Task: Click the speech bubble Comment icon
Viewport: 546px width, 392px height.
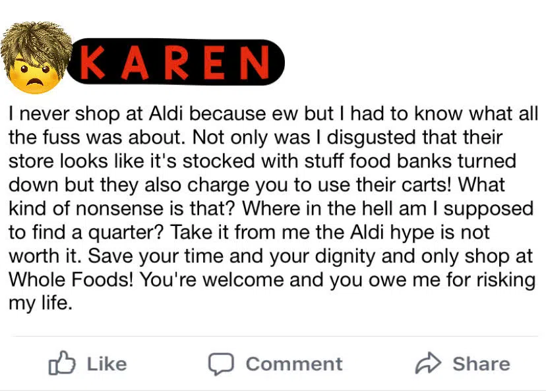Action: click(x=222, y=364)
